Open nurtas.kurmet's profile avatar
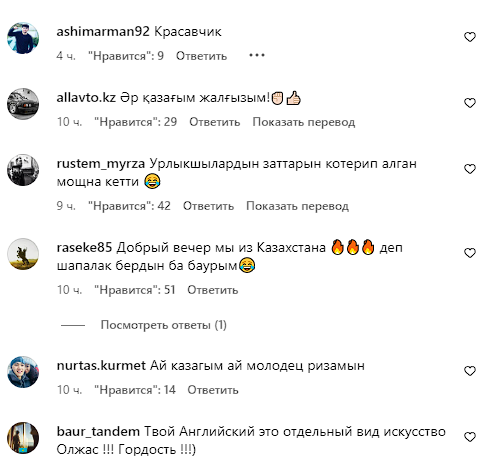 tap(23, 372)
